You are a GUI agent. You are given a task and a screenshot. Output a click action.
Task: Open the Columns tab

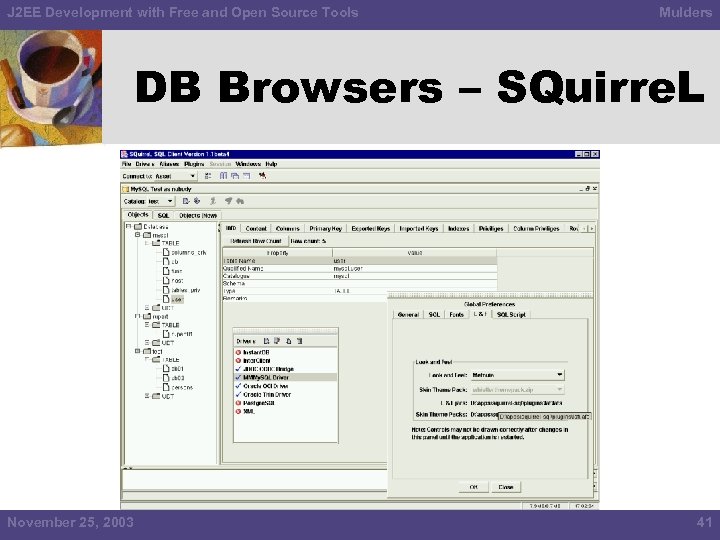[288, 228]
